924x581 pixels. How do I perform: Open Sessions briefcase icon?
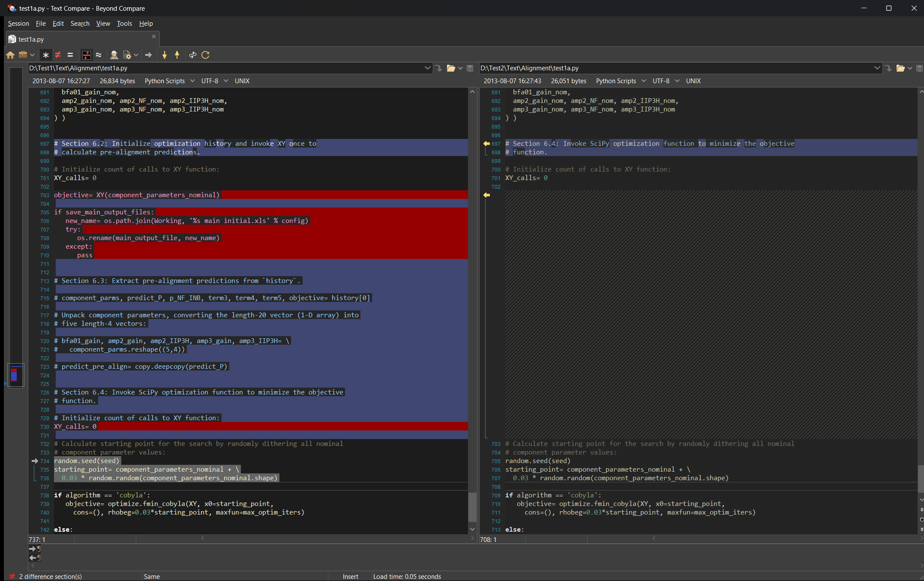(x=23, y=55)
